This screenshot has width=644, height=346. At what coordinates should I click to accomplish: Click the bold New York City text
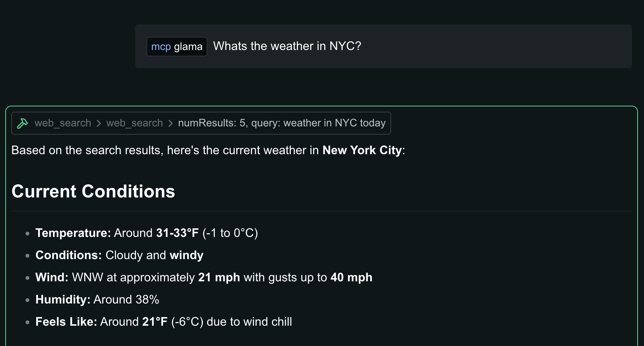click(x=362, y=150)
